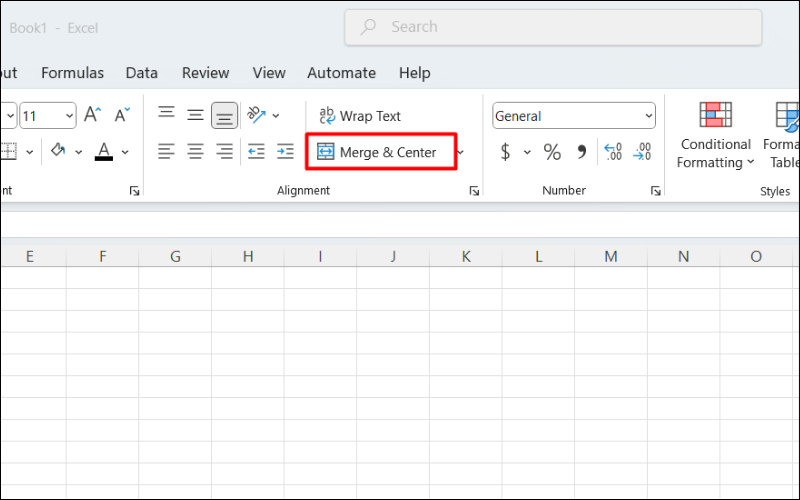Toggle Center horizontal text alignment
The image size is (800, 500).
click(x=196, y=152)
